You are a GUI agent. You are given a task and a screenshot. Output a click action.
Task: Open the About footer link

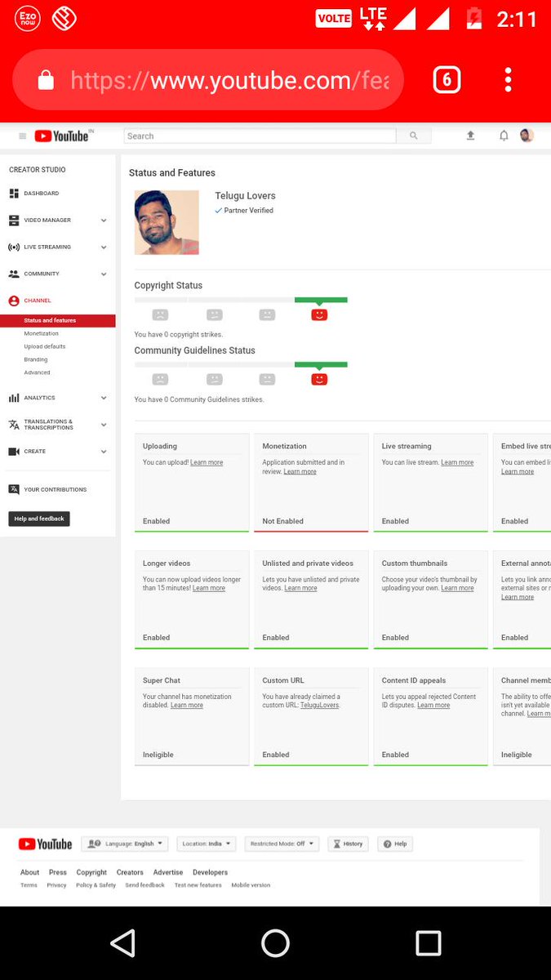tap(29, 872)
